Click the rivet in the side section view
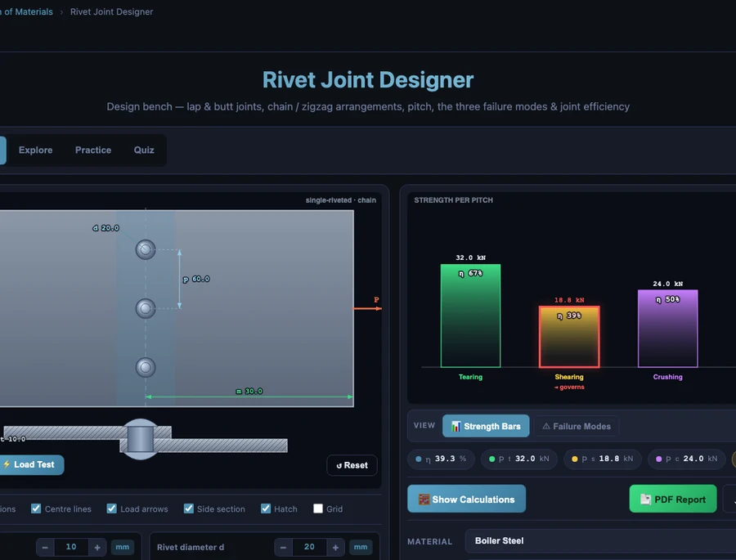The image size is (736, 560). click(x=141, y=439)
